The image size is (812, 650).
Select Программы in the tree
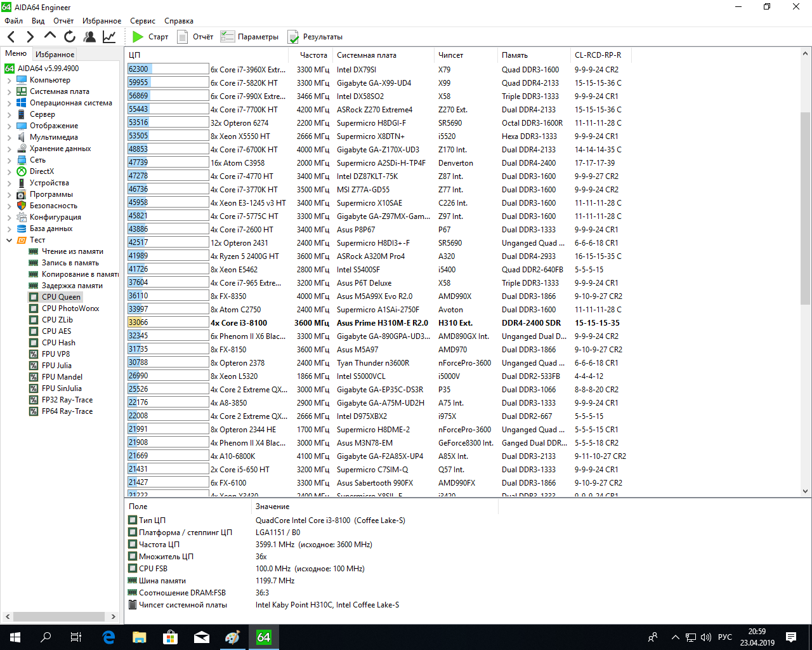point(51,194)
